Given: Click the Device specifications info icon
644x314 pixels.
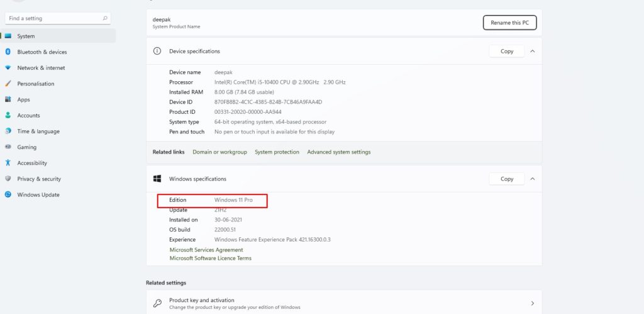Looking at the screenshot, I should [x=157, y=51].
